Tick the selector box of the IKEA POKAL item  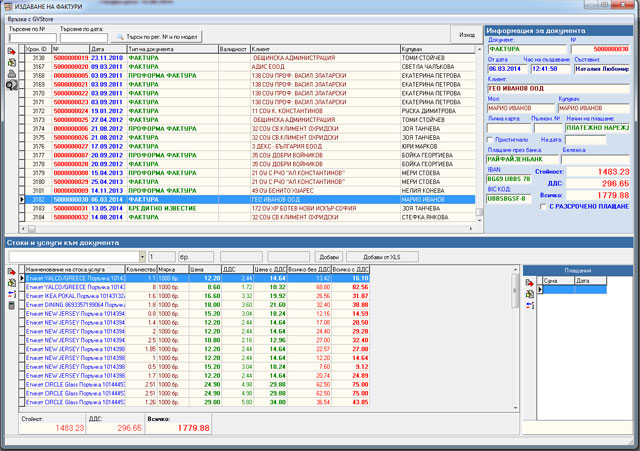[x=22, y=296]
